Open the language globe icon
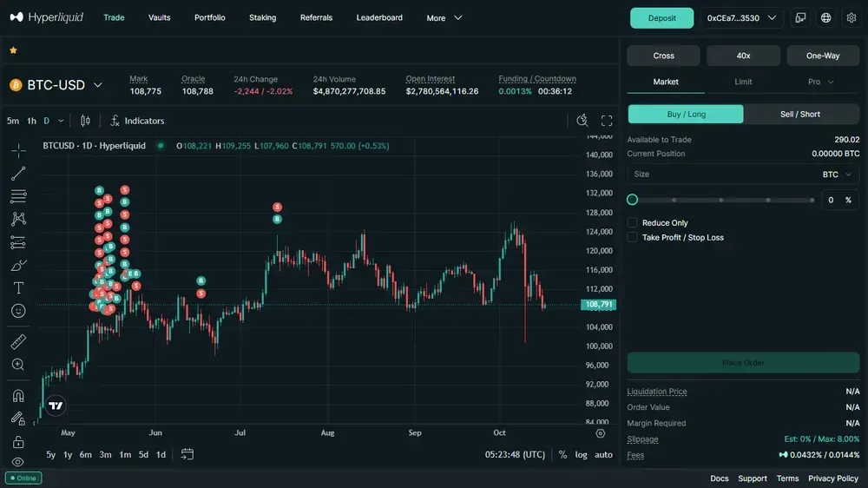The width and height of the screenshot is (868, 488). (826, 17)
